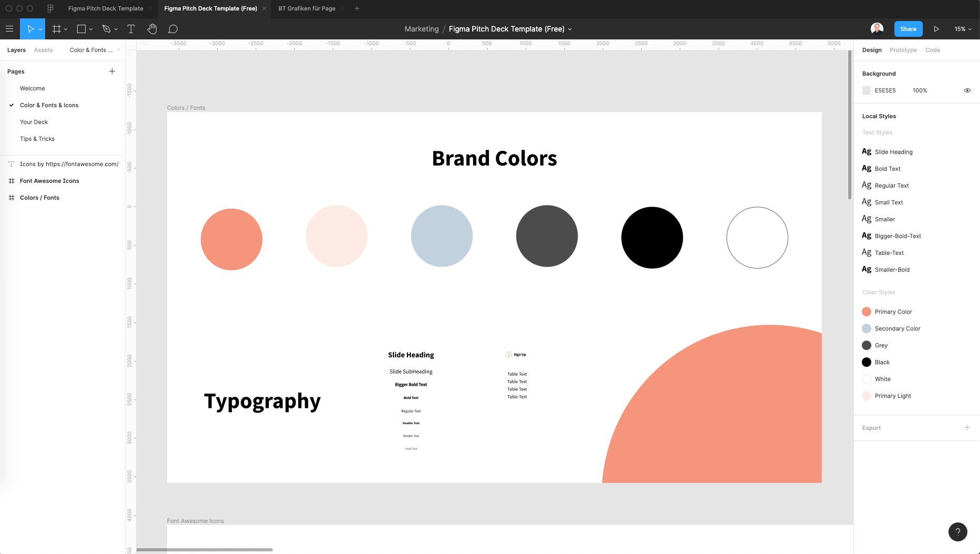Open the Comment tool
Screen dimensions: 980x554
tap(173, 29)
